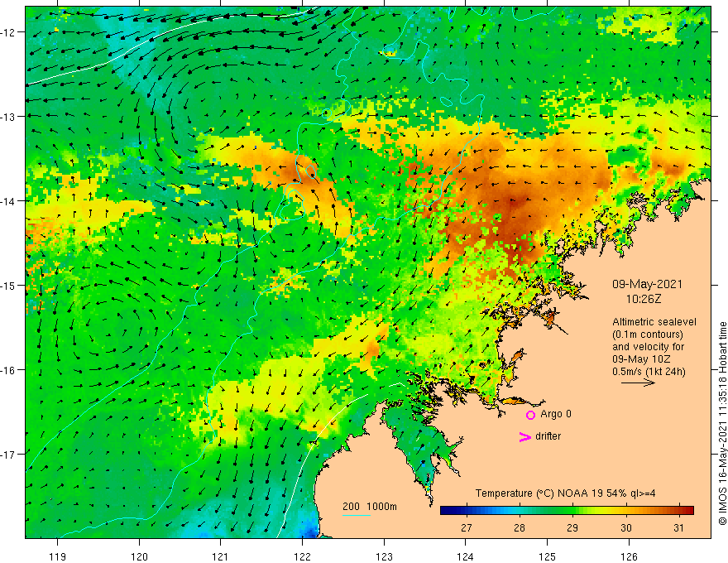Click the '119' longitude axis label
Image resolution: width=728 pixels, height=563 pixels.
(58, 556)
